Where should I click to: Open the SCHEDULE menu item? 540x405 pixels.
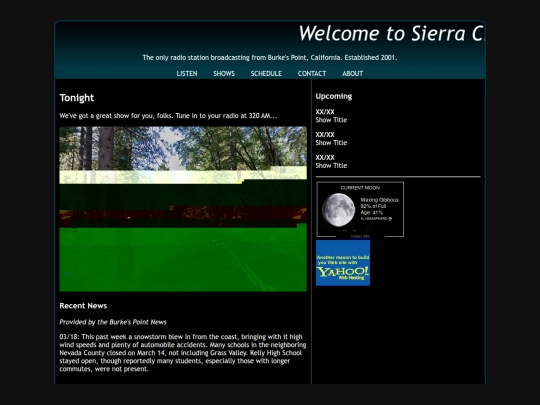pos(266,73)
